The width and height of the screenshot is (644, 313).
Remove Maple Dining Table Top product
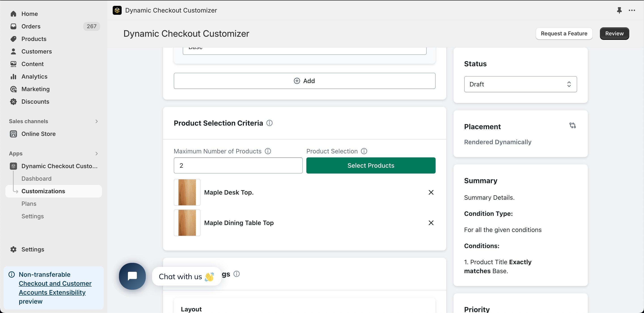(431, 223)
